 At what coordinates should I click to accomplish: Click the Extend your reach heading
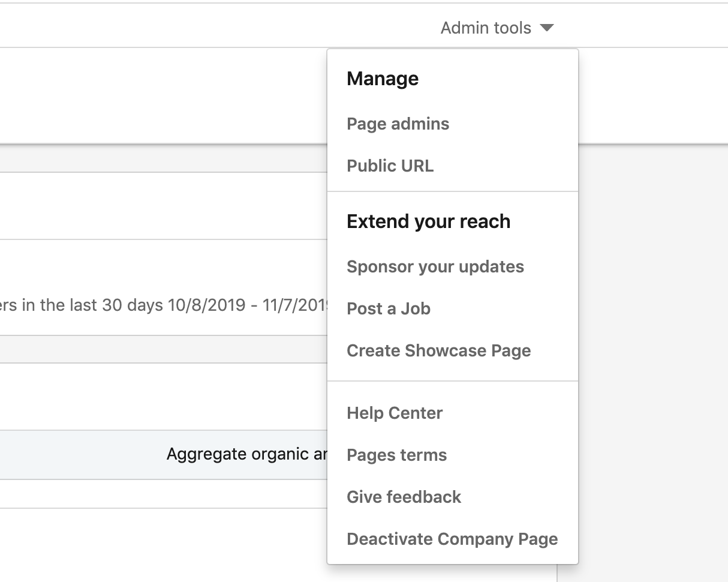point(428,222)
